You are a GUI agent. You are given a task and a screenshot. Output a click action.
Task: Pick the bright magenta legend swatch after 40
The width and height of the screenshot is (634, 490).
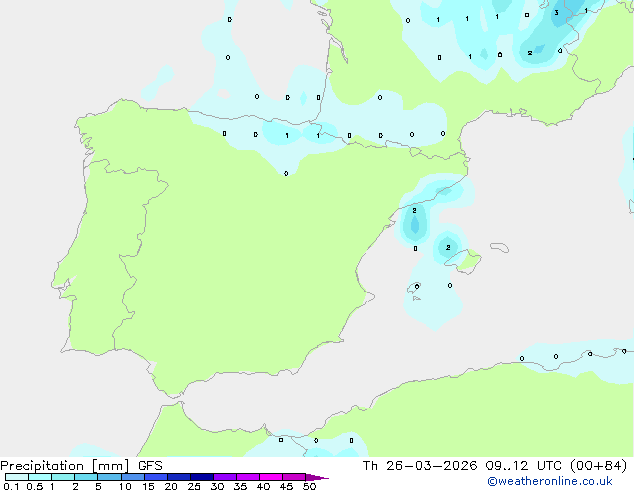pos(271,477)
